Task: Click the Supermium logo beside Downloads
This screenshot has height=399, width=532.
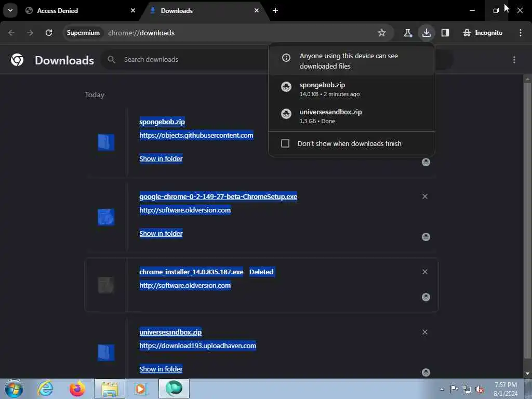Action: click(17, 60)
